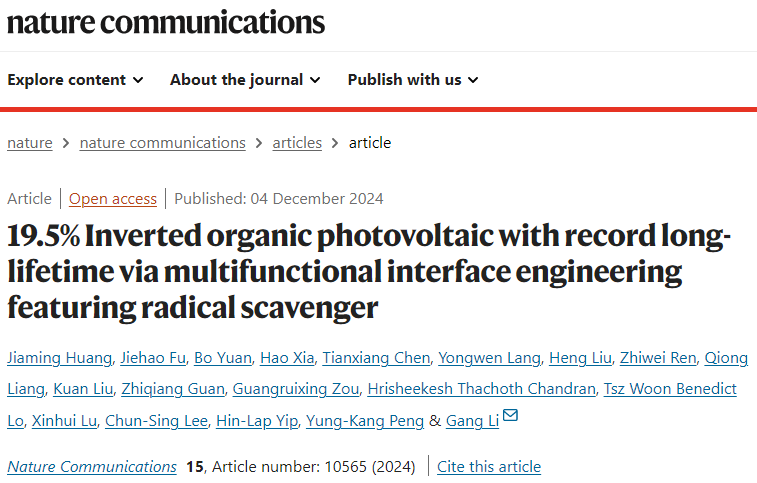Expand the Explore content menu
This screenshot has width=757, height=483.
point(75,80)
